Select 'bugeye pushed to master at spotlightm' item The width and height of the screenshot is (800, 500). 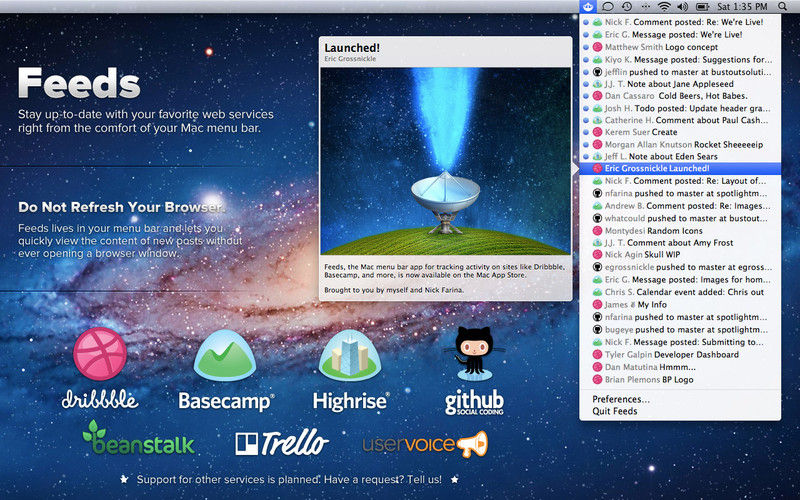point(680,330)
